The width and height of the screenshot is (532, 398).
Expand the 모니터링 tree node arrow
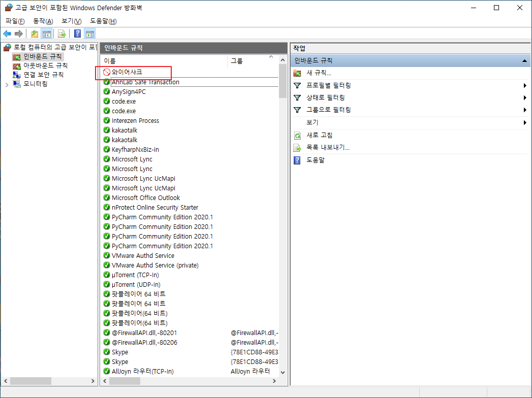click(7, 85)
